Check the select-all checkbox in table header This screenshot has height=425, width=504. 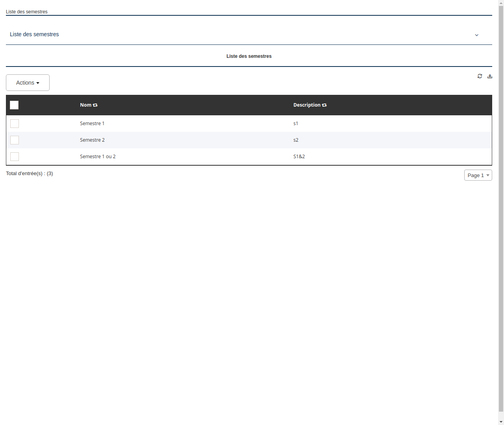[14, 105]
